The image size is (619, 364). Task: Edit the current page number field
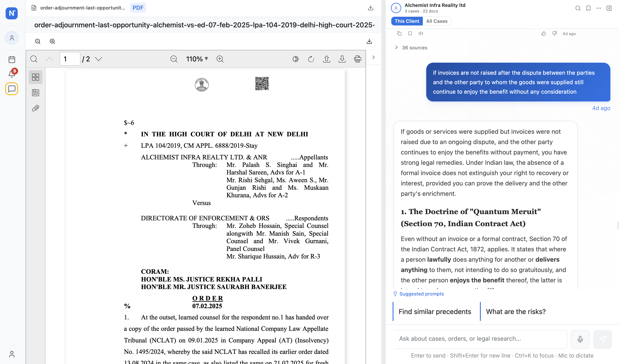tap(70, 59)
